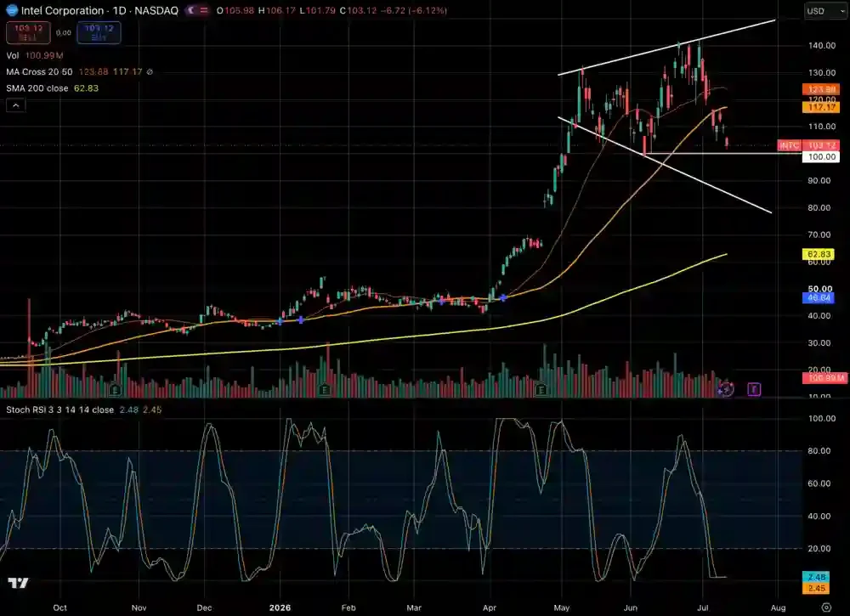
Task: Click the yellow 62.83 SMA price label
Action: point(819,254)
